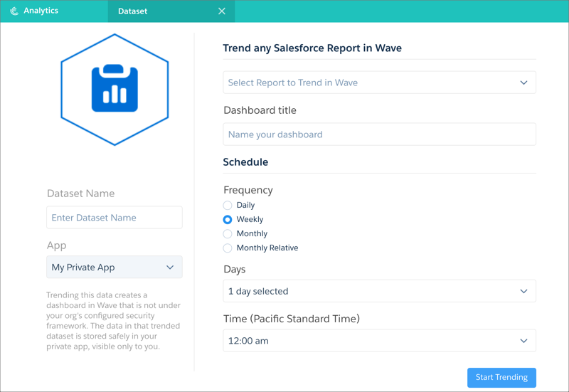Click the Schedule section heading

pyautogui.click(x=245, y=162)
